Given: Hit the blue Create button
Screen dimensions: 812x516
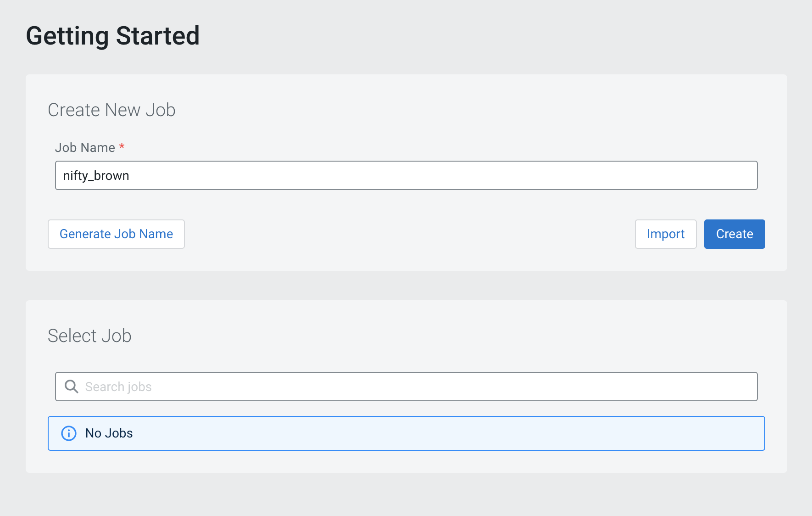Looking at the screenshot, I should [x=734, y=234].
